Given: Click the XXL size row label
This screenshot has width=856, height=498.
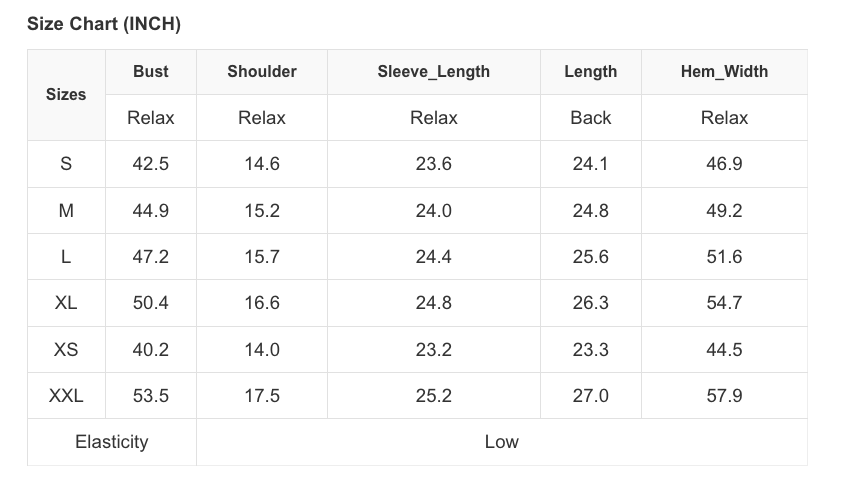Looking at the screenshot, I should tap(66, 396).
